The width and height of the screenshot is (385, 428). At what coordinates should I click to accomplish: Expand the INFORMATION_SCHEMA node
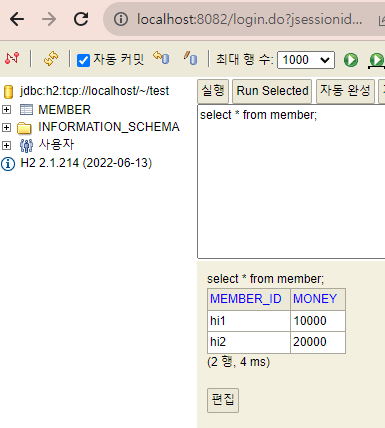coord(6,127)
